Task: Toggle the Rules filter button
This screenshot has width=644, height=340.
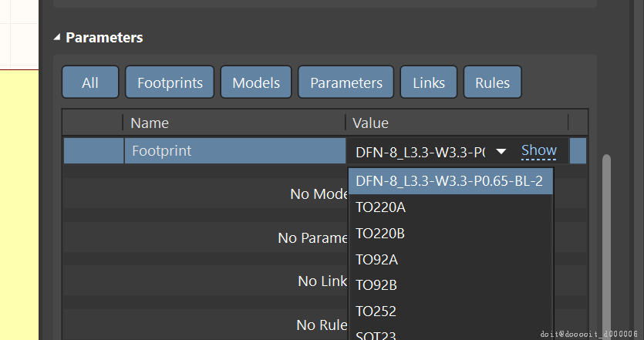Action: pyautogui.click(x=492, y=82)
